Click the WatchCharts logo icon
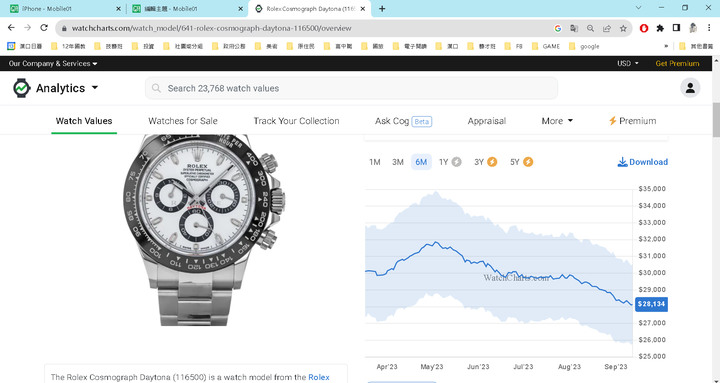The image size is (720, 383). [x=21, y=88]
